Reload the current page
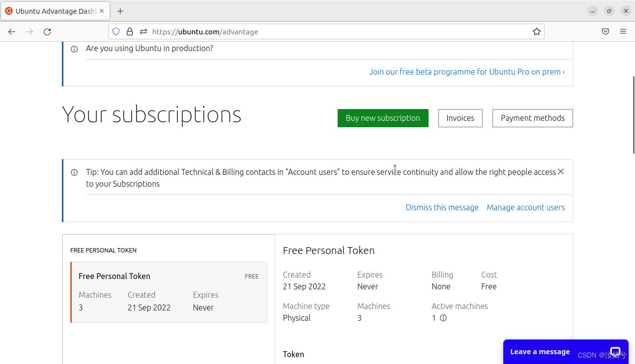The width and height of the screenshot is (635, 364). [x=47, y=31]
